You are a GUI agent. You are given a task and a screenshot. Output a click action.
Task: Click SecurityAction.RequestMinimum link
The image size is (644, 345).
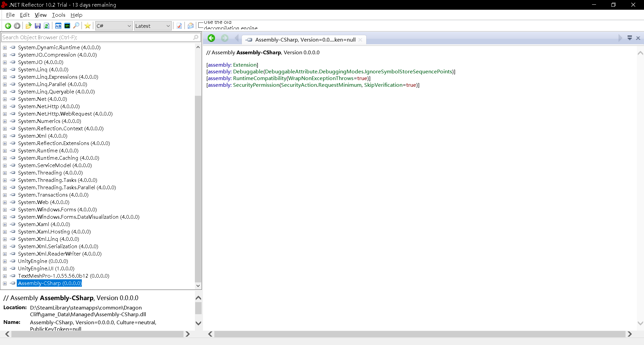(321, 85)
